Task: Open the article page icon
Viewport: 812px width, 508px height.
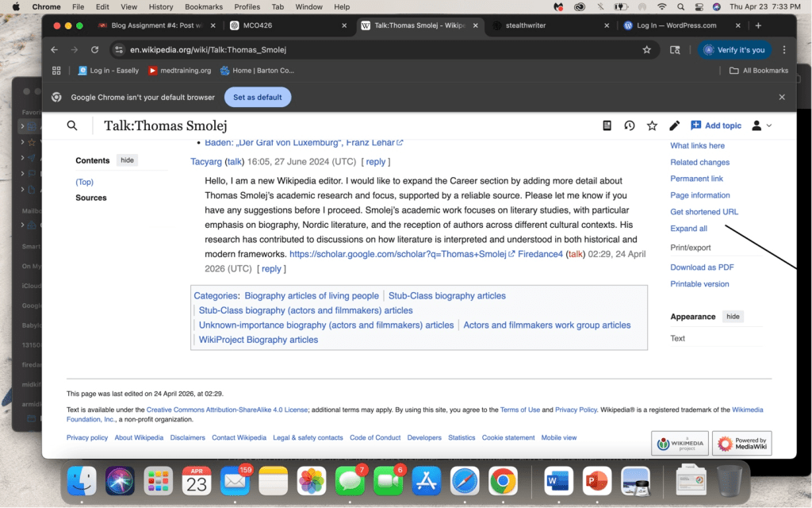Action: click(x=607, y=125)
